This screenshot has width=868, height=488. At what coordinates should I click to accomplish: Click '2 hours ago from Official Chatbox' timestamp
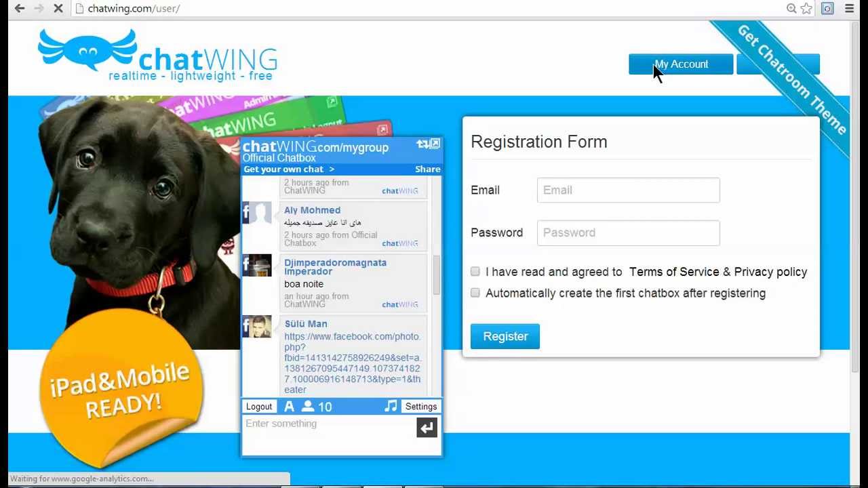[330, 239]
